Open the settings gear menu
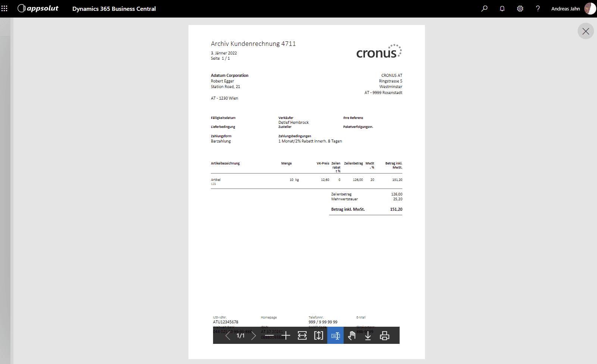 [x=520, y=9]
